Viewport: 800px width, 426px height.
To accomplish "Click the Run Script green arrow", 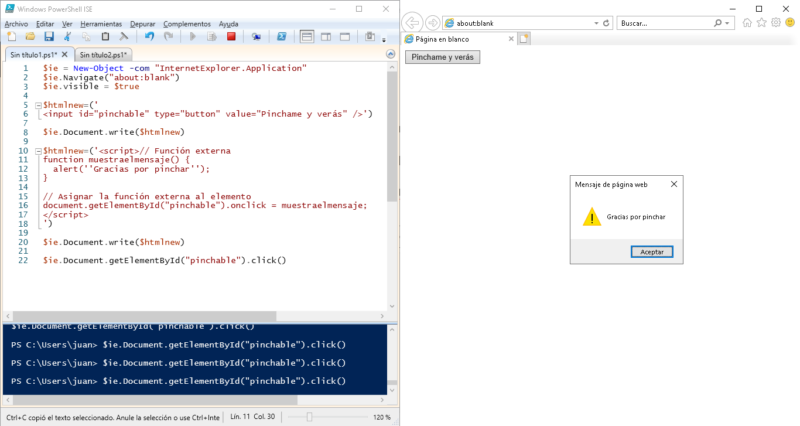I will [192, 37].
